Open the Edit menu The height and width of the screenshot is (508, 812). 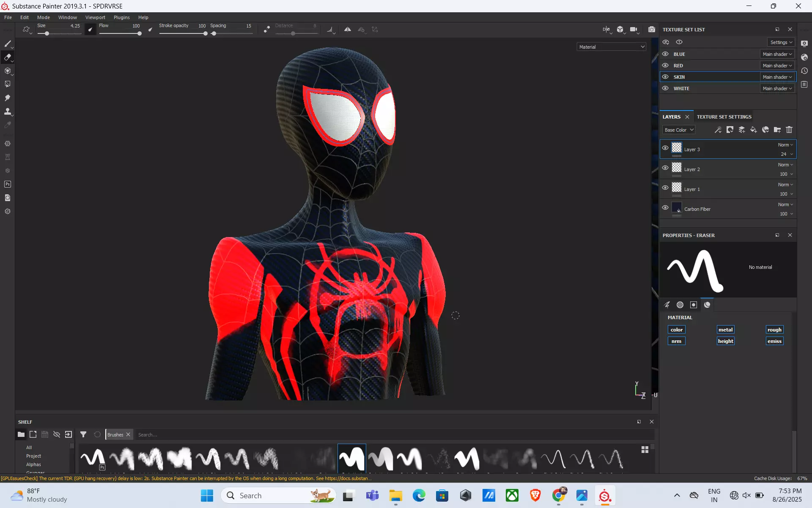[x=25, y=17]
